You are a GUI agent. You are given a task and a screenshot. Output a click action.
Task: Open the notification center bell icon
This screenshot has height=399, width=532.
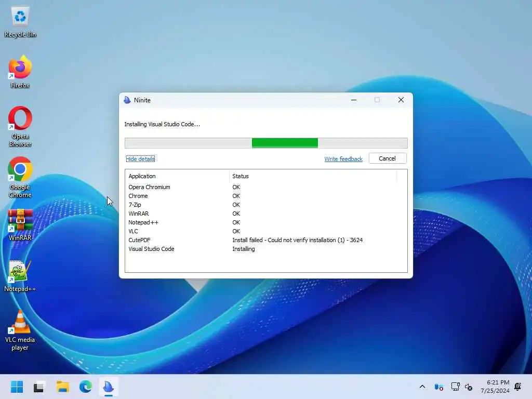click(518, 387)
